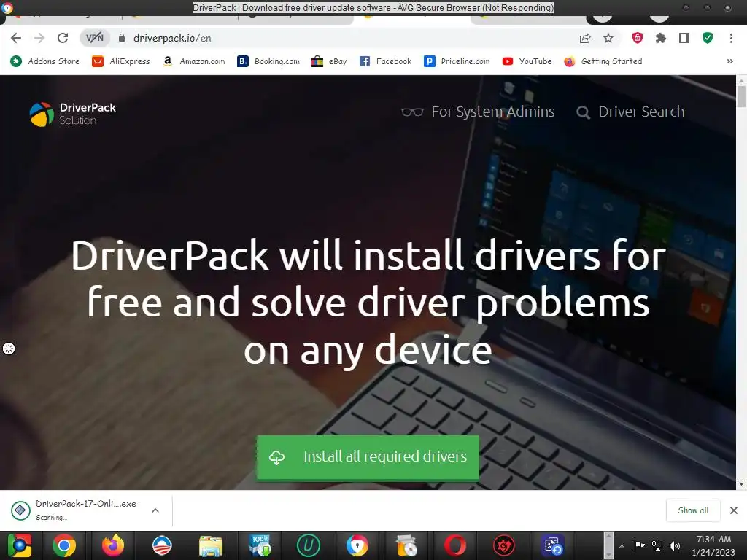Open the volume speaker tray icon
Screen dimensions: 747x560
(x=675, y=545)
